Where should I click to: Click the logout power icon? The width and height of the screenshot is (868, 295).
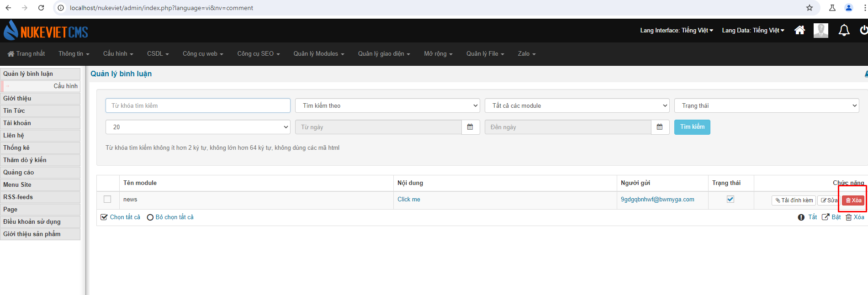(863, 30)
